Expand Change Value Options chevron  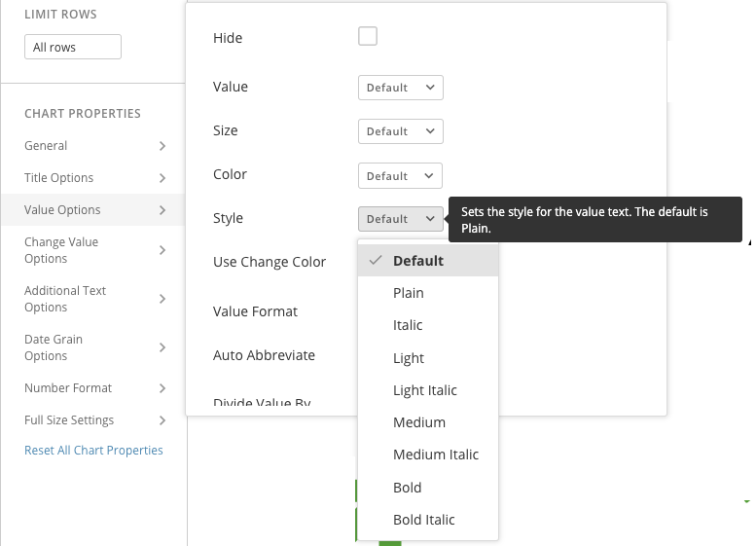[162, 250]
